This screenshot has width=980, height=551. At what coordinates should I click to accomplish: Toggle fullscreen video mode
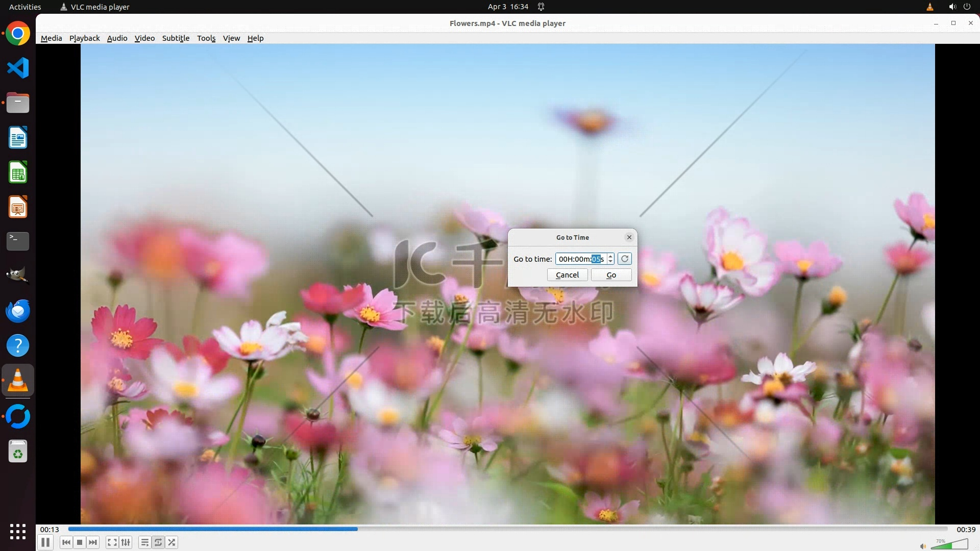tap(112, 542)
